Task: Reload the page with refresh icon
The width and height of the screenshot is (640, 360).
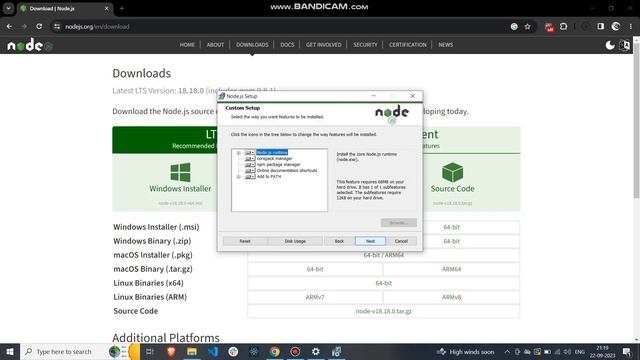Action: (39, 27)
